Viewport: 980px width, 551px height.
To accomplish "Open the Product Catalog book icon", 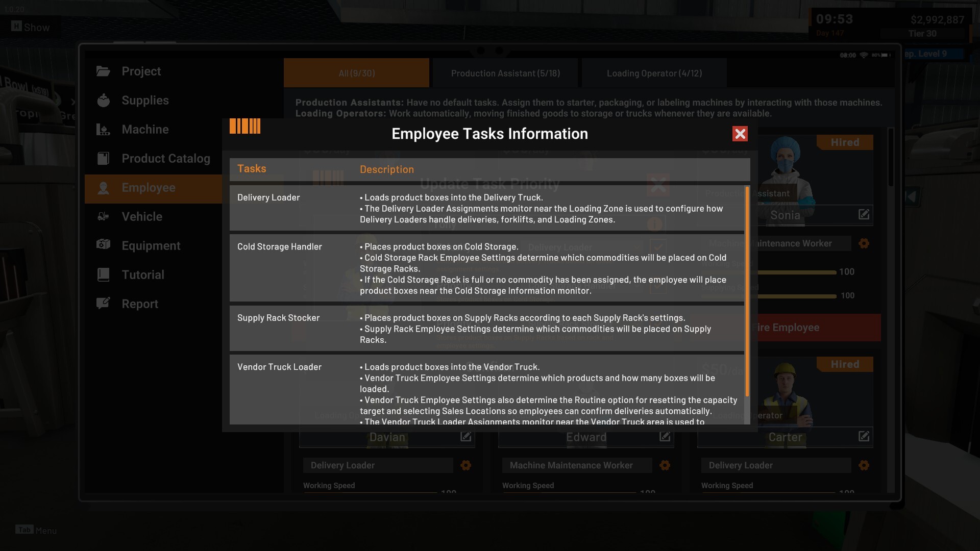I will 103,159.
